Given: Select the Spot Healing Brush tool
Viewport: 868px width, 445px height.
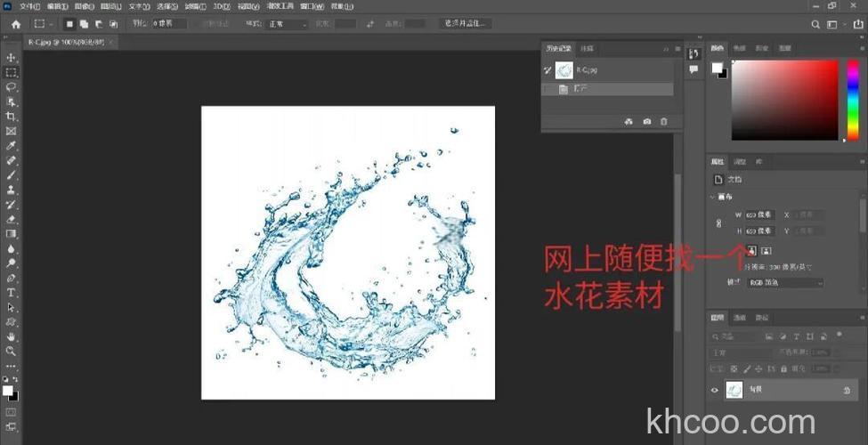Looking at the screenshot, I should pos(11,160).
